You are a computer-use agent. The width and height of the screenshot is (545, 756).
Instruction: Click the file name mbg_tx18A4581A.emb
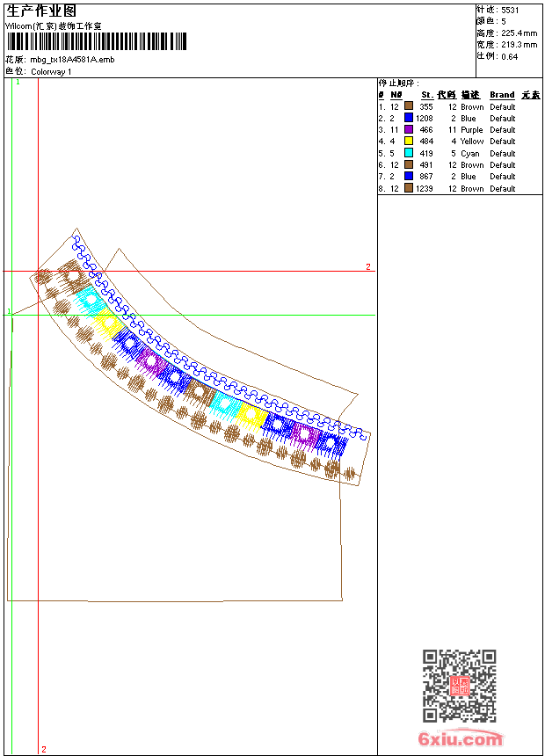coord(72,60)
